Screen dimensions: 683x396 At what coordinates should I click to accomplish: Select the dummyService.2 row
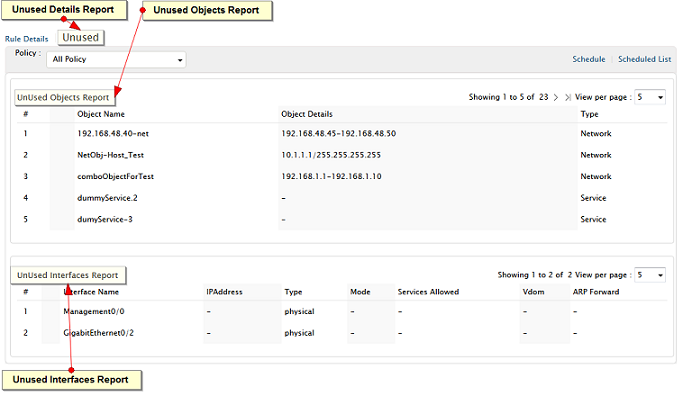click(x=342, y=198)
